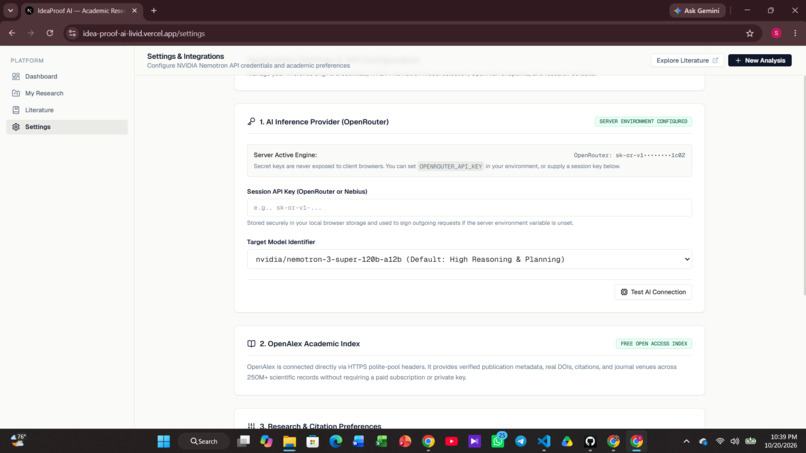The height and width of the screenshot is (453, 806).
Task: Click the browser back arrow
Action: tap(12, 33)
